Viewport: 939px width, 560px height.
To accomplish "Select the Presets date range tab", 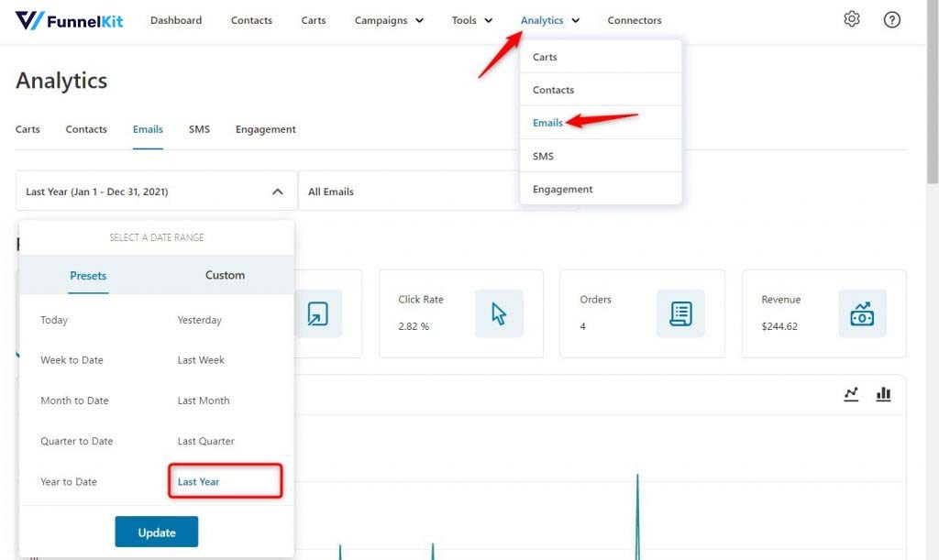I will pyautogui.click(x=88, y=275).
